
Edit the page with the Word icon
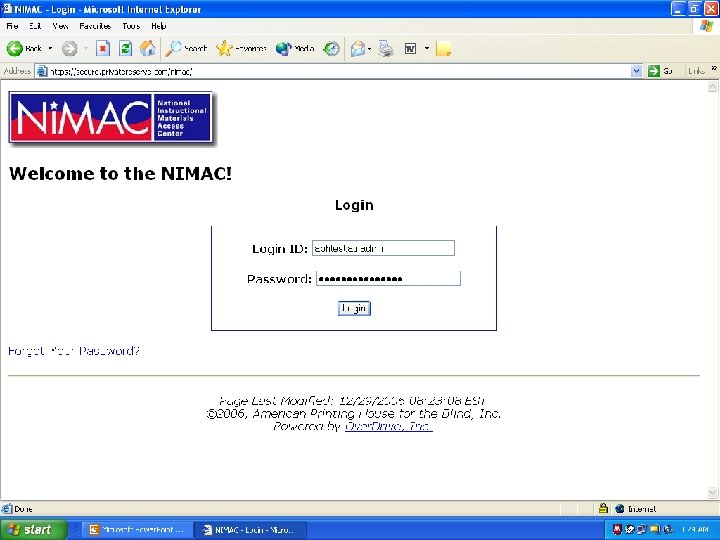(x=410, y=48)
